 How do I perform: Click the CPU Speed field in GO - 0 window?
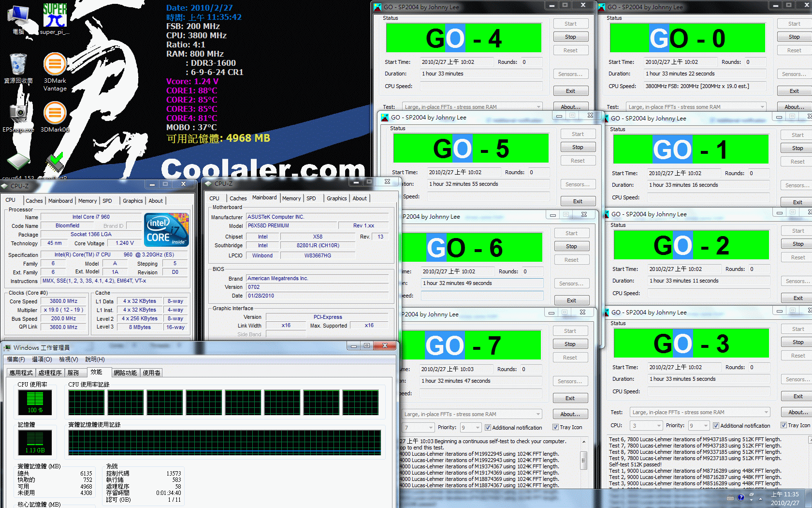tap(705, 86)
